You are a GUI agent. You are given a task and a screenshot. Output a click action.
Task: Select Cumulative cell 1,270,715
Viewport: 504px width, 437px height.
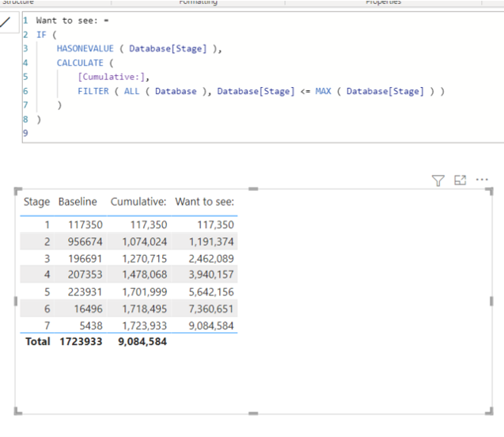point(145,259)
